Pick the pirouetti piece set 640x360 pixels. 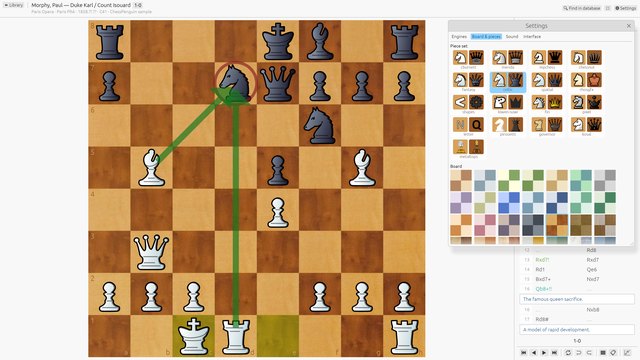[x=508, y=126]
